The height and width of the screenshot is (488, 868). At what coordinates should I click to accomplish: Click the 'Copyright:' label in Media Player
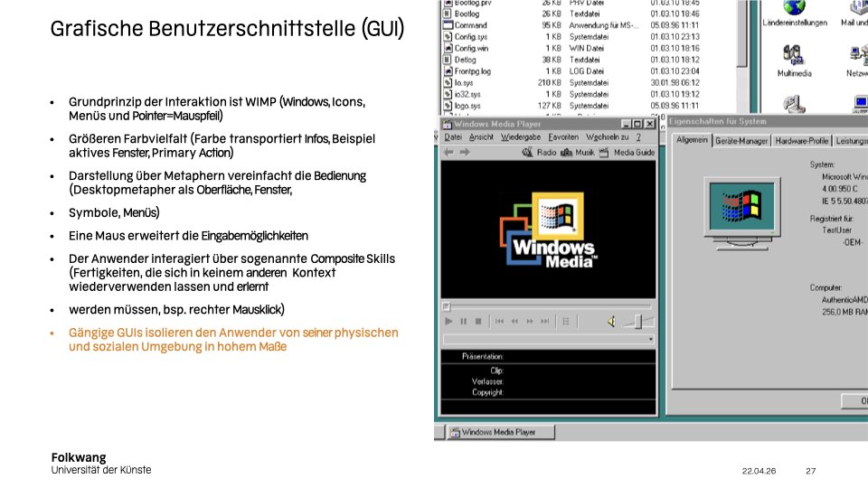(x=487, y=392)
